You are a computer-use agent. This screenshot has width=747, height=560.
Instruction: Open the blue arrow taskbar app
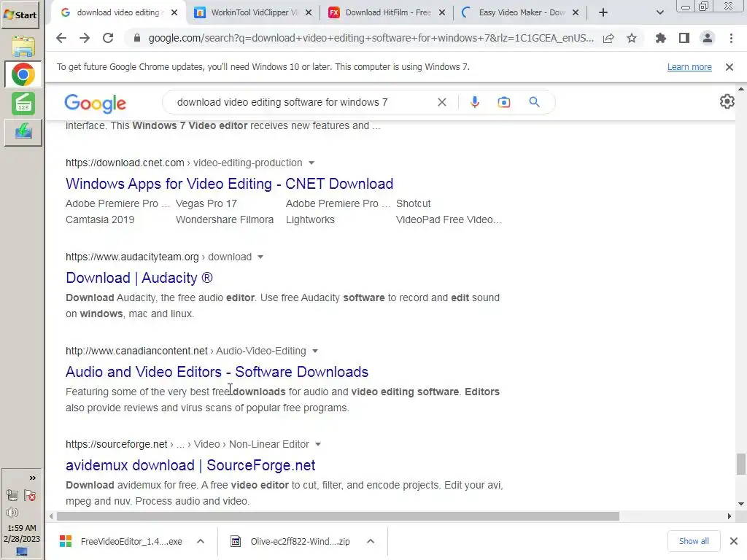coord(23,131)
